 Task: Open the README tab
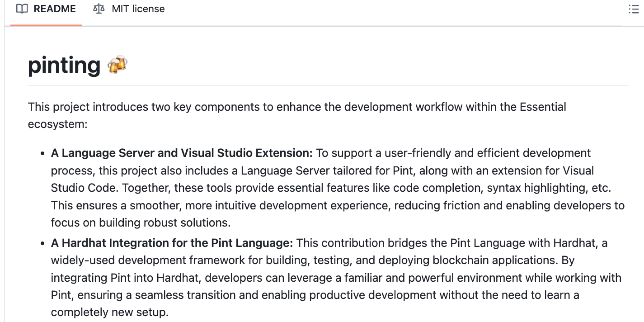pyautogui.click(x=46, y=9)
